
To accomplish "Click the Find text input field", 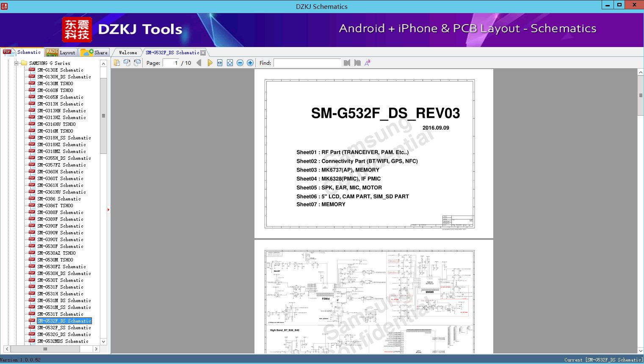I will click(x=307, y=63).
